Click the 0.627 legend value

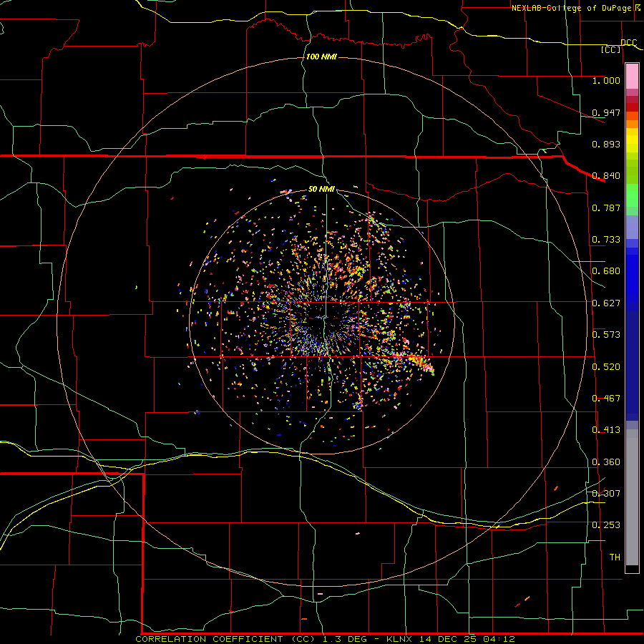pos(606,303)
